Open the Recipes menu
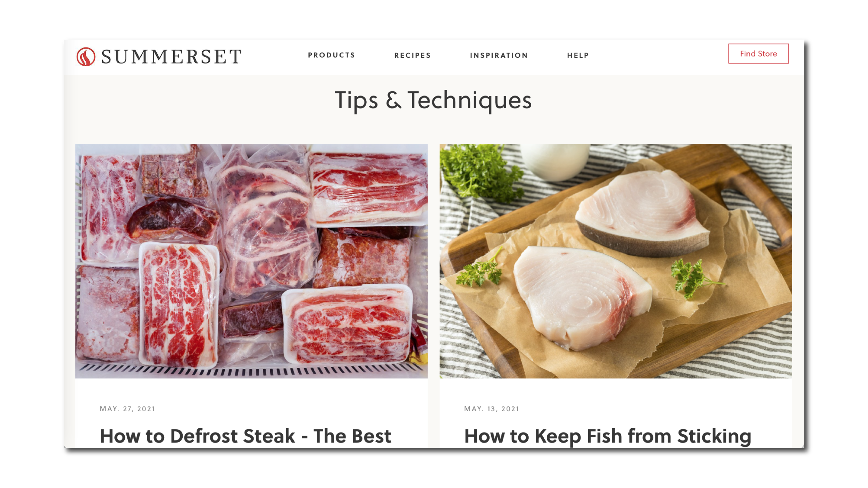Viewport: 868px width, 488px height. 412,56
